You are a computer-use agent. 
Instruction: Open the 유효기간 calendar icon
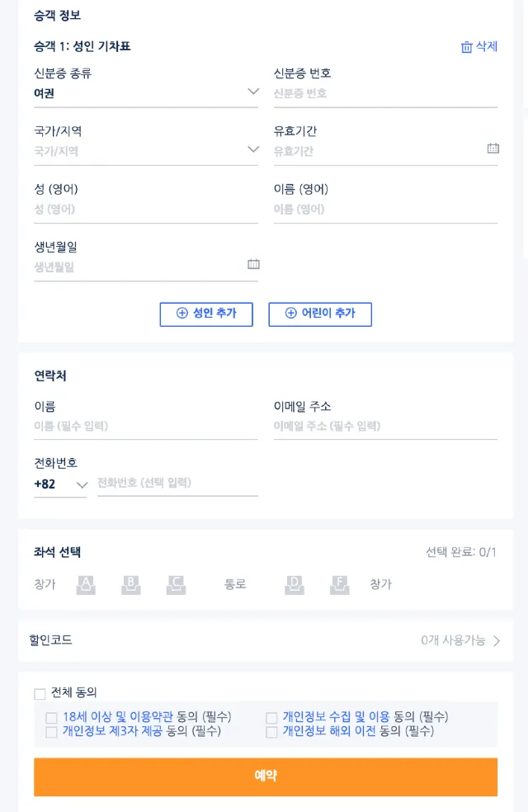(493, 149)
